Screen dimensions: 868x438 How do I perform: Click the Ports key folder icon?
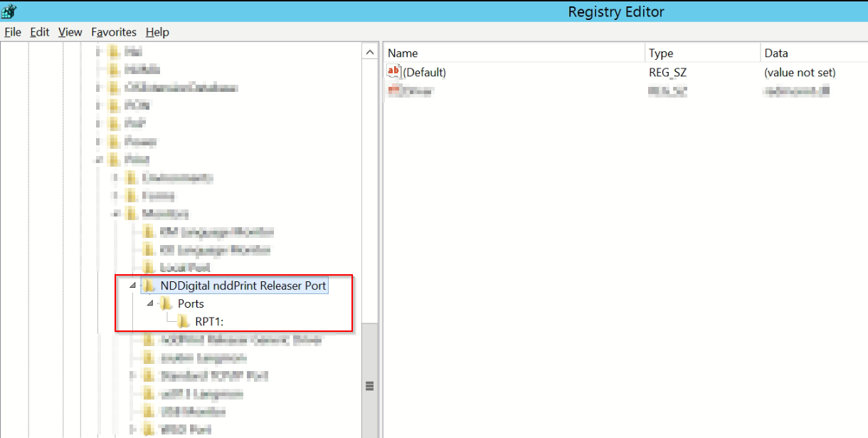pos(165,303)
